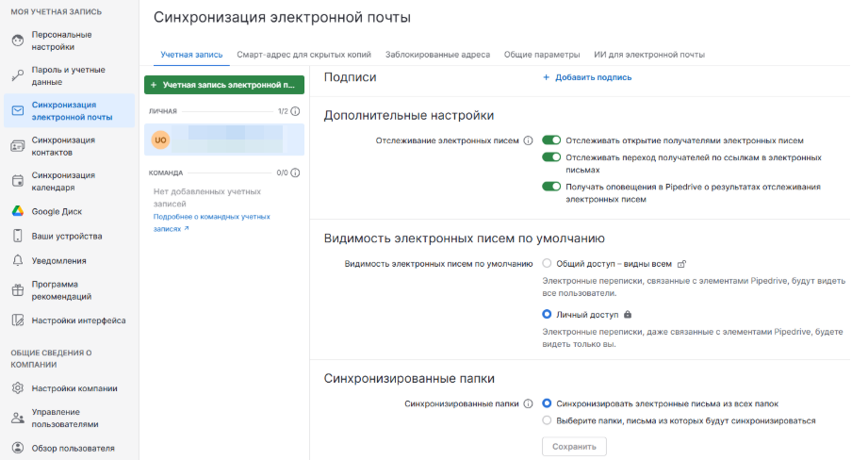The height and width of the screenshot is (460, 868).
Task: Click envelope icon of Синхронизация электронной почты
Action: 18,110
